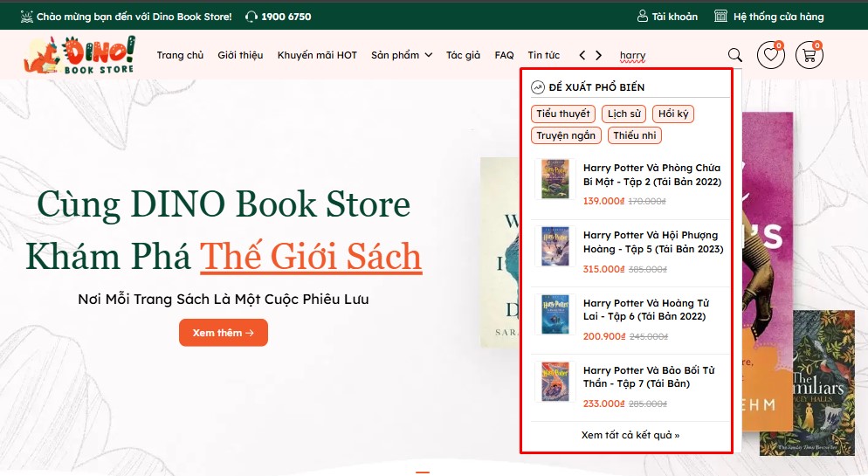Click the 139.000đ price text
This screenshot has height=476, width=868.
603,201
